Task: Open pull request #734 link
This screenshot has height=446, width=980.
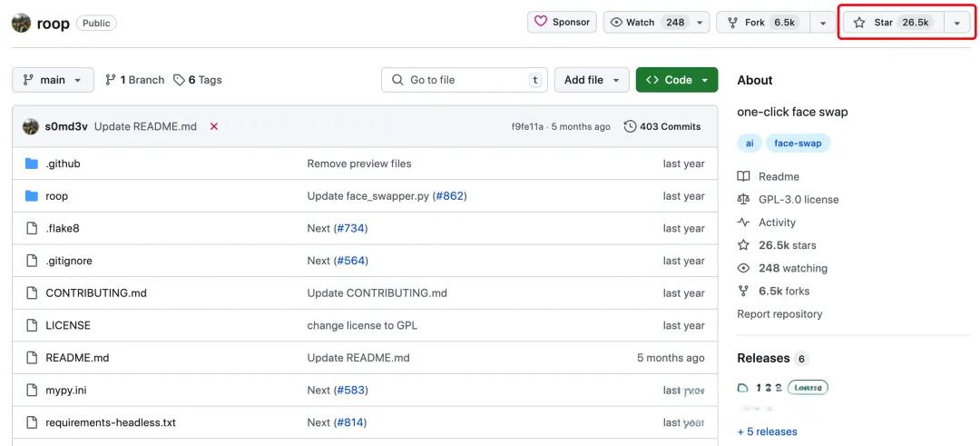Action: 350,228
